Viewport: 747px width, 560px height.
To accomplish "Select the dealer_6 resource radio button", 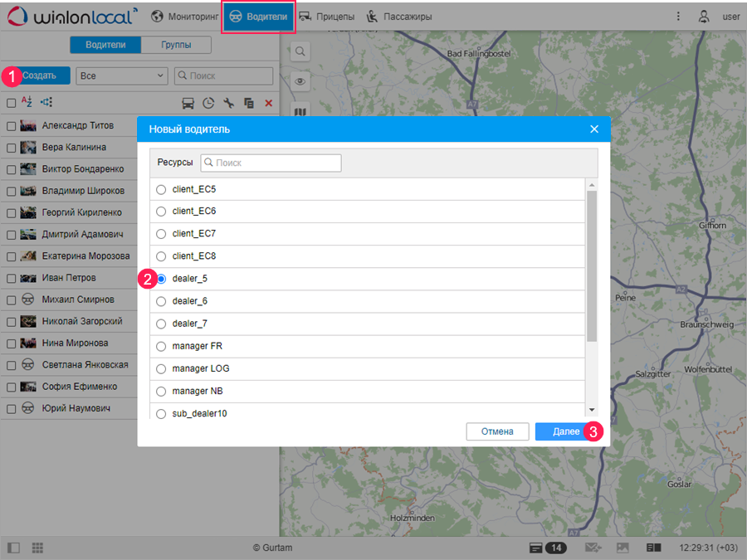I will [161, 301].
